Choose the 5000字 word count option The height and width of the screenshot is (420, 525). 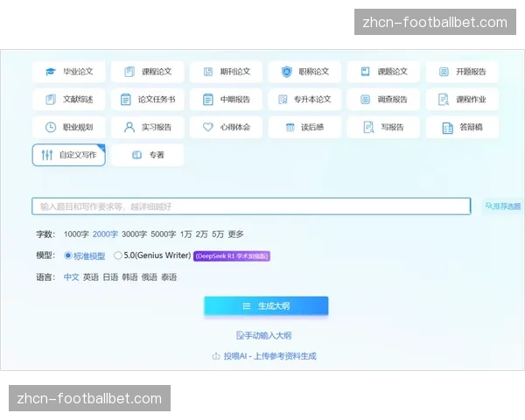point(163,234)
